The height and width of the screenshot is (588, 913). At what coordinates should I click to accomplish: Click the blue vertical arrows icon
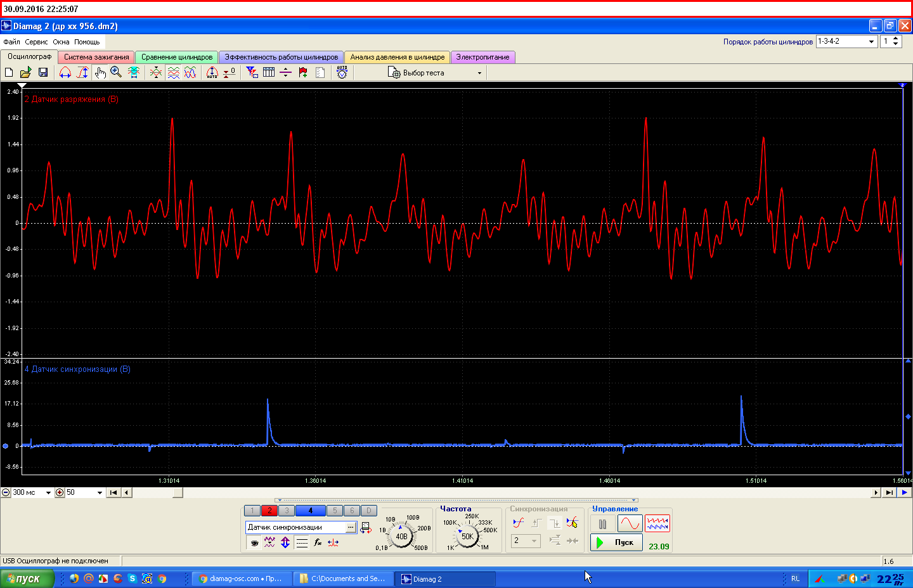(x=285, y=542)
